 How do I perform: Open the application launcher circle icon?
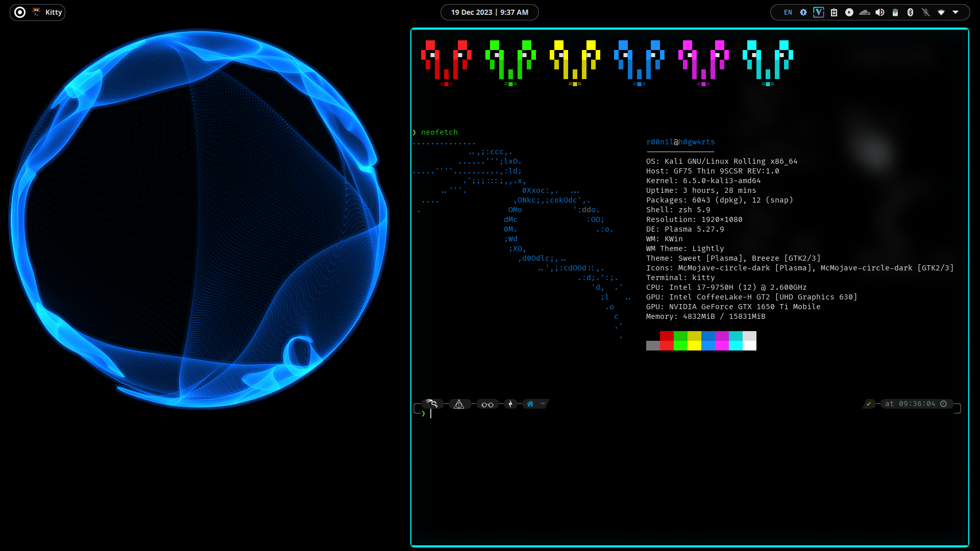point(20,12)
